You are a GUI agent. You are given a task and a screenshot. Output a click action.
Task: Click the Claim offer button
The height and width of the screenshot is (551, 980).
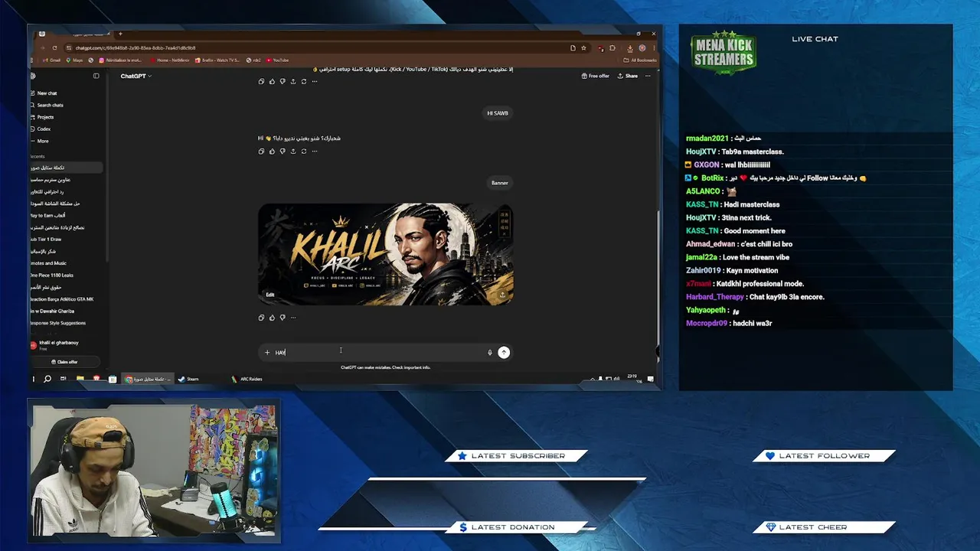coord(64,362)
